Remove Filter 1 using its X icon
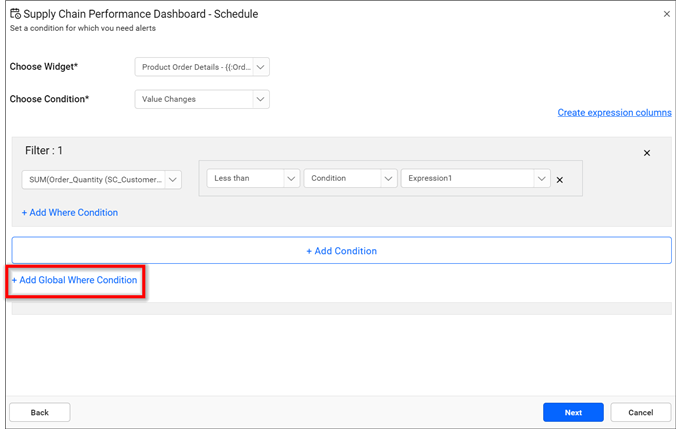This screenshot has height=429, width=676. (647, 153)
